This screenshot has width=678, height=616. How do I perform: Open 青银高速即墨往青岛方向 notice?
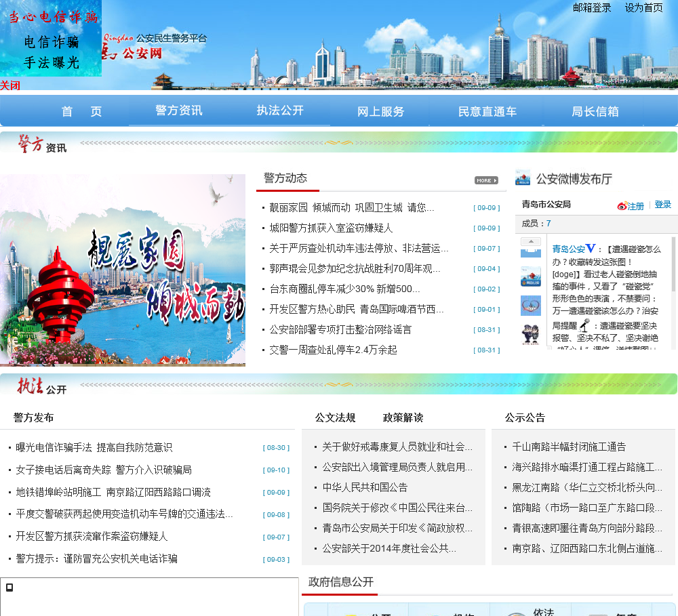[587, 529]
